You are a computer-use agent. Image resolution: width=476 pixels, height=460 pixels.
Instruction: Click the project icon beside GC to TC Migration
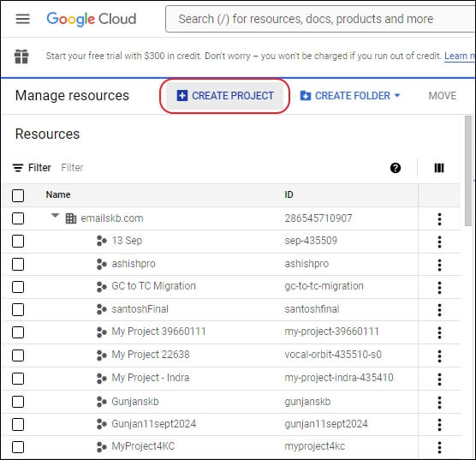pos(101,286)
